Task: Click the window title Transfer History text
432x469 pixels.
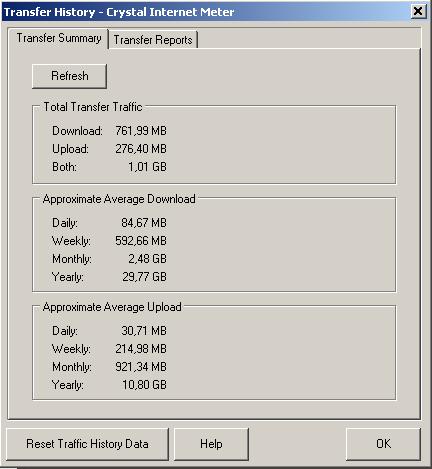Action: (49, 12)
